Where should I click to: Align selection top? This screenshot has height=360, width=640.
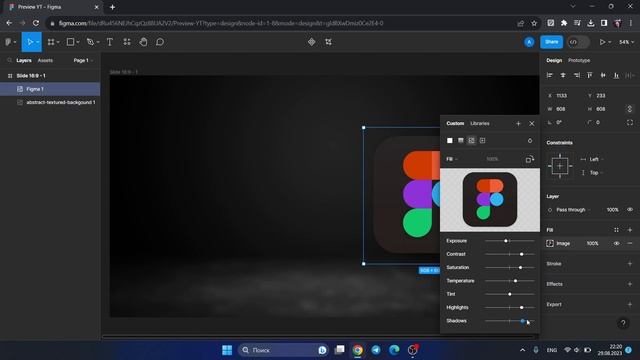[589, 75]
